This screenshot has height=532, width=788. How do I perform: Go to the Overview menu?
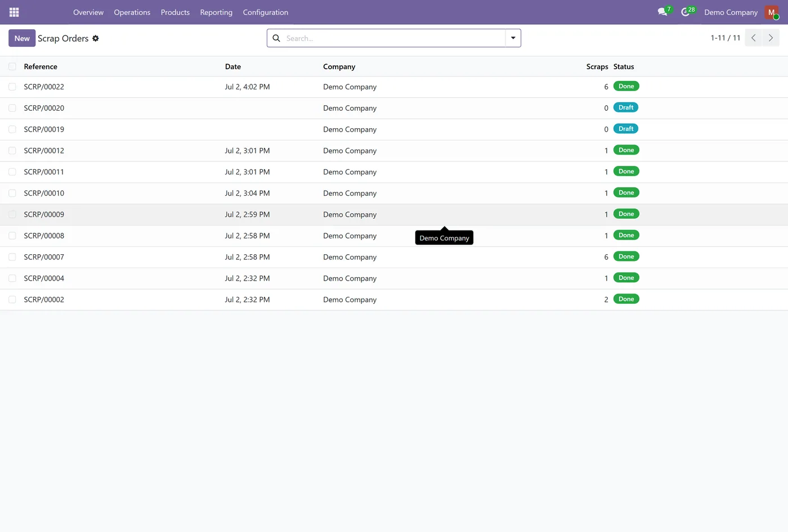88,12
